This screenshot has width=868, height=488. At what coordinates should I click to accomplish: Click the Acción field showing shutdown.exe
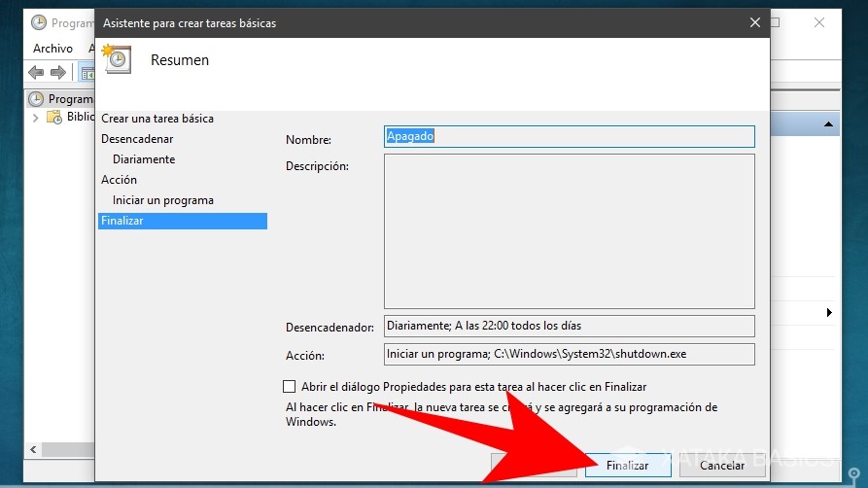[x=569, y=354]
